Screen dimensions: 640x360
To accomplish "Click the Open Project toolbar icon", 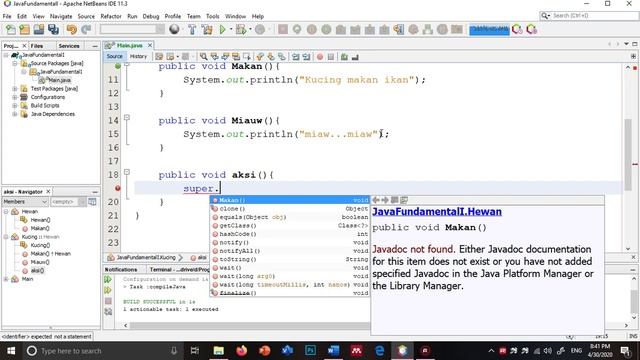I will pyautogui.click(x=39, y=29).
